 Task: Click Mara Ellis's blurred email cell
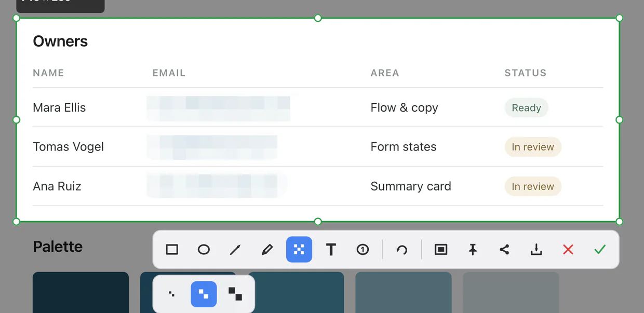pos(218,108)
